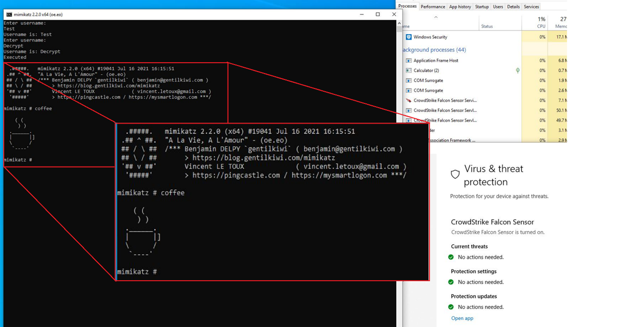Image resolution: width=644 pixels, height=327 pixels.
Task: Close the mimikatz console window
Action: tap(394, 15)
